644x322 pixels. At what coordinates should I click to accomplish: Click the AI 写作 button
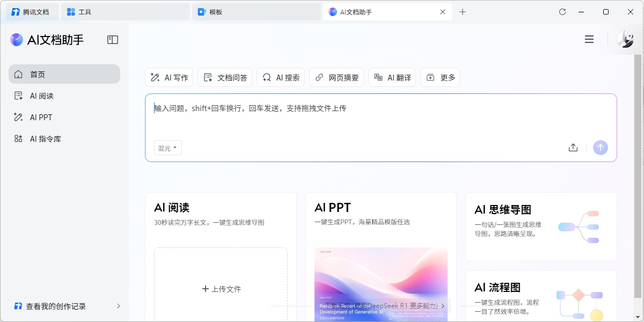point(170,77)
